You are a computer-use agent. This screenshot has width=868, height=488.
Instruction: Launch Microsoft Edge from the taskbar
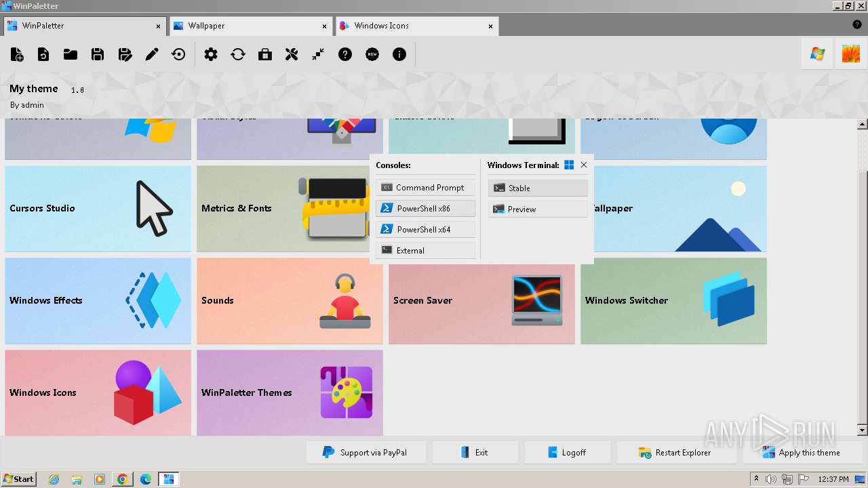coord(146,479)
